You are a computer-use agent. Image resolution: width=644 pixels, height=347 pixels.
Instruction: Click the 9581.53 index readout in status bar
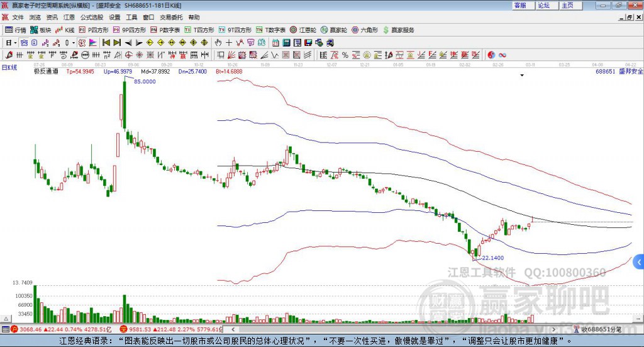140,329
